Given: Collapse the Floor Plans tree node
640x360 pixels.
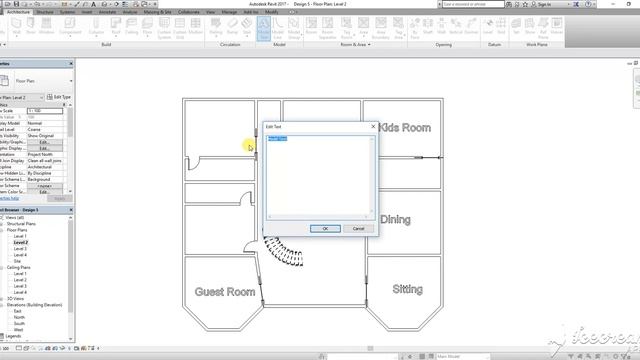Looking at the screenshot, I should click(x=2, y=230).
